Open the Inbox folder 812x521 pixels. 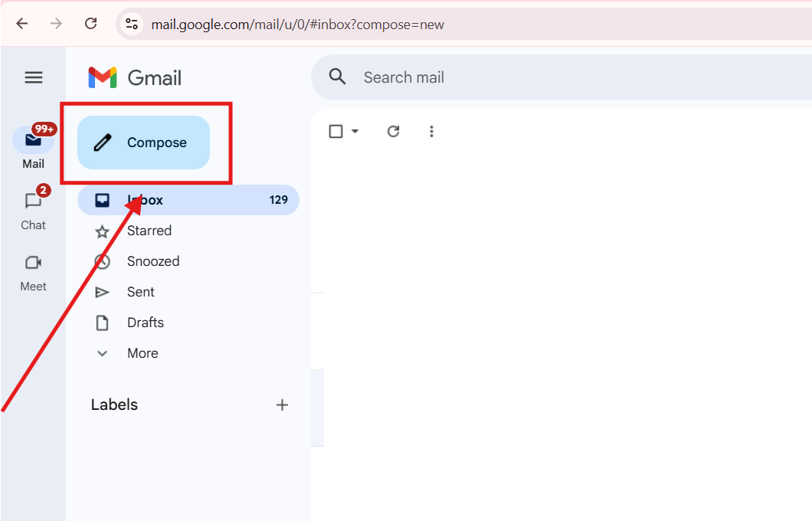pos(188,200)
